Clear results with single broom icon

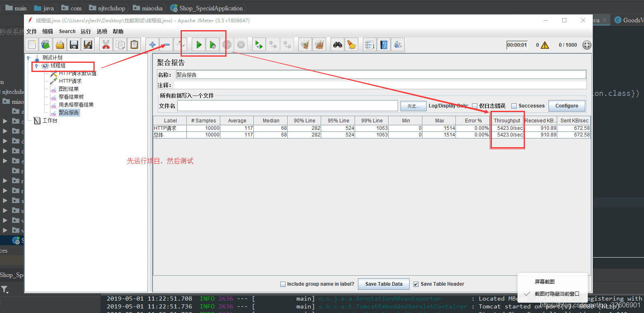point(305,45)
